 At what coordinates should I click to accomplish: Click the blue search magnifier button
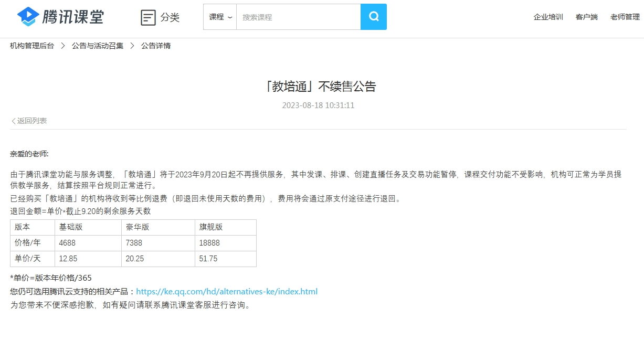[374, 17]
